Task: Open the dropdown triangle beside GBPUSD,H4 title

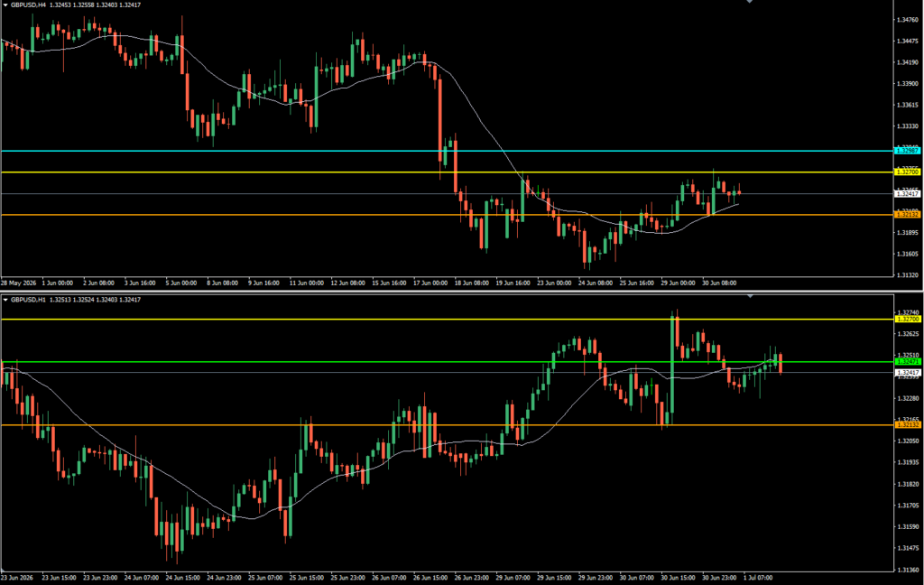Action: [5, 5]
